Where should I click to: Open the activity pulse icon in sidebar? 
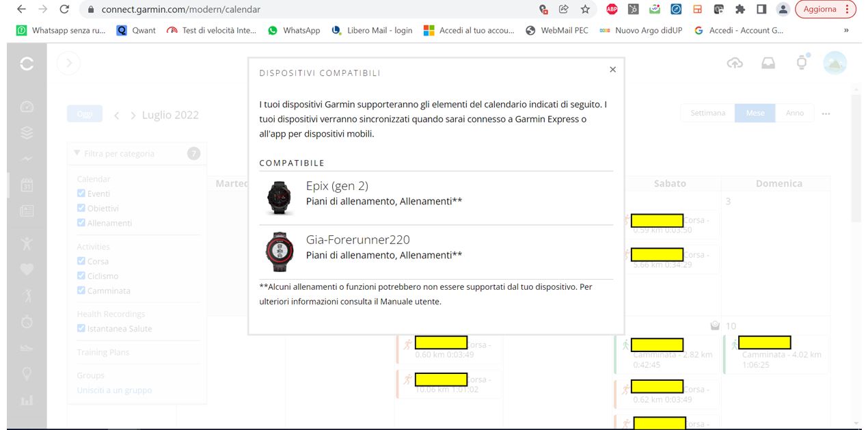tap(27, 159)
